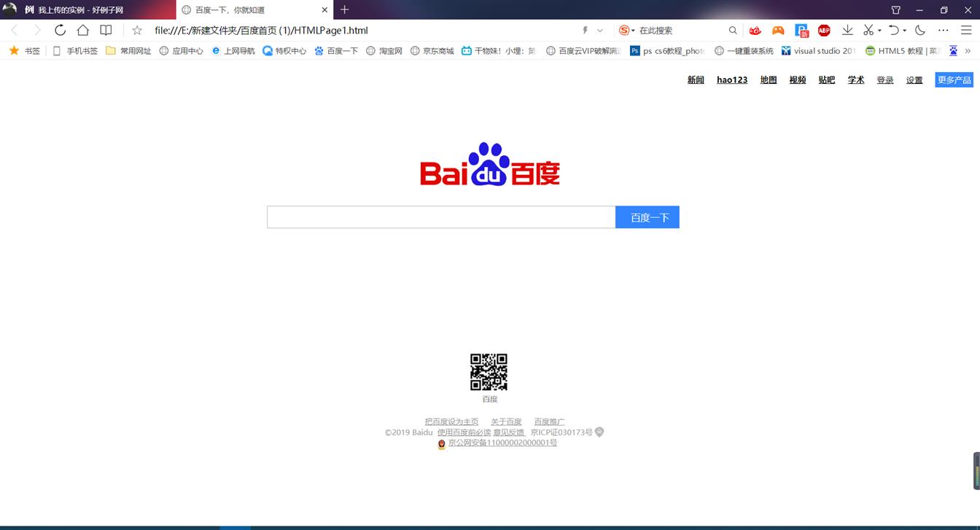The image size is (980, 530).
Task: Open the Sogou search engine selector dropdown
Action: point(626,30)
